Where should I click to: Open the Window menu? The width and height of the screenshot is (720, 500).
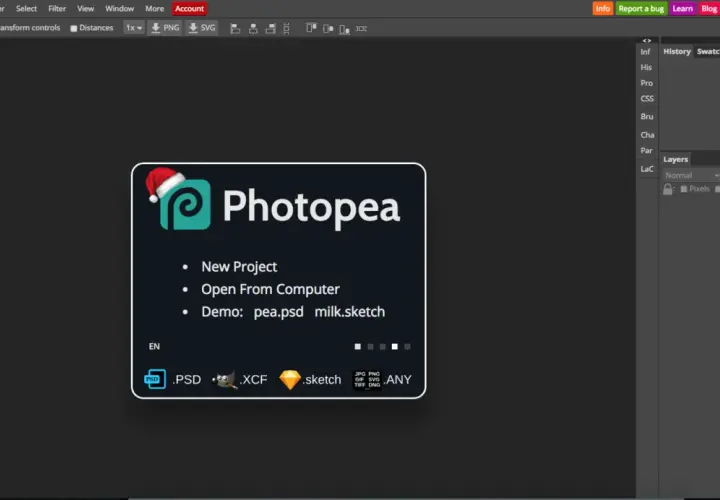[119, 9]
